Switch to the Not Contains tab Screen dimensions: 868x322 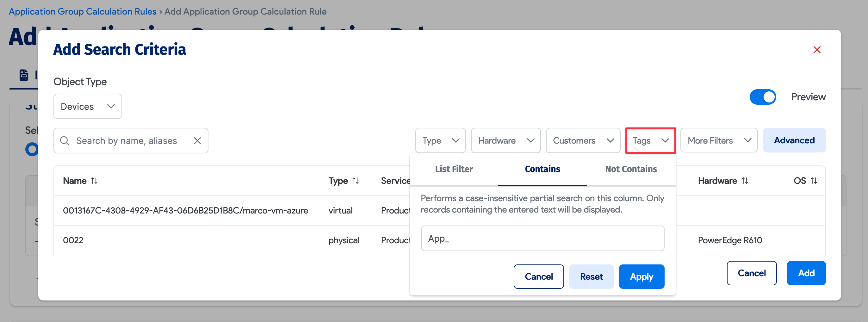(631, 169)
